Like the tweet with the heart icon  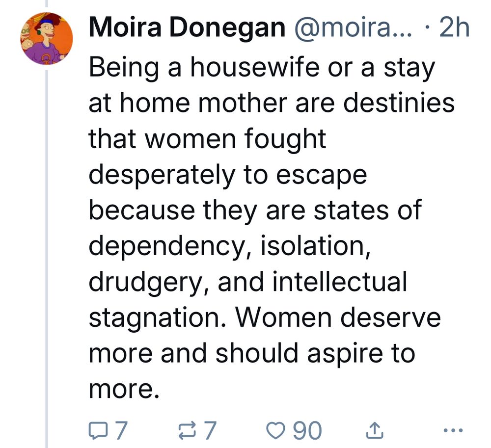pyautogui.click(x=276, y=430)
